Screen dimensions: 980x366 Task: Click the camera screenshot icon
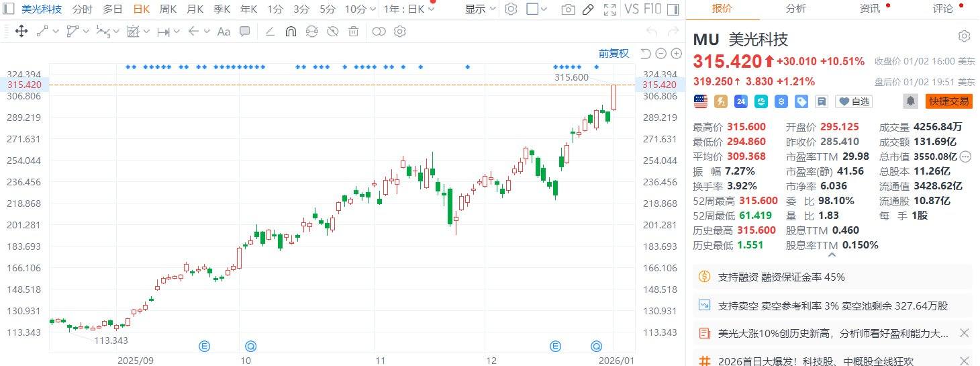[568, 9]
